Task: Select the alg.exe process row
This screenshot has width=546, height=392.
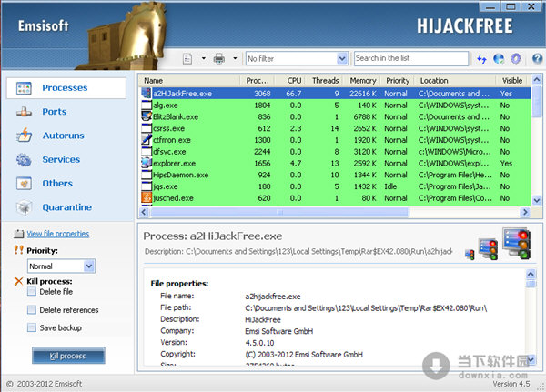Action: 336,106
